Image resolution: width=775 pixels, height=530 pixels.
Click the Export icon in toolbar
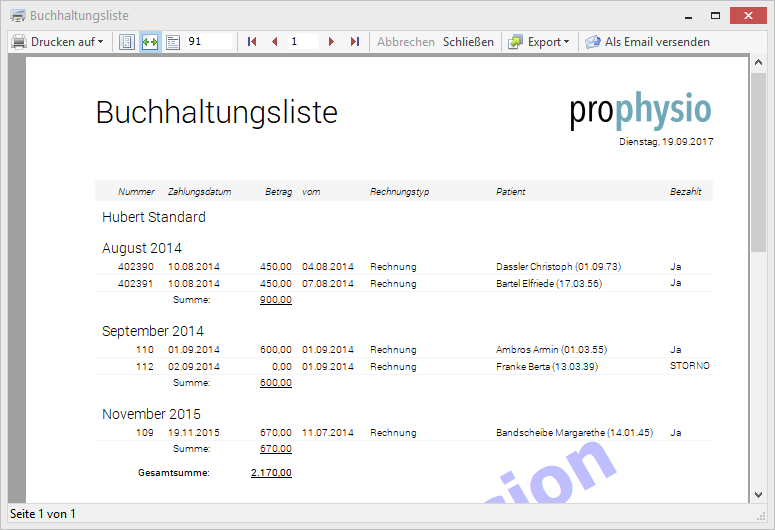pos(516,42)
